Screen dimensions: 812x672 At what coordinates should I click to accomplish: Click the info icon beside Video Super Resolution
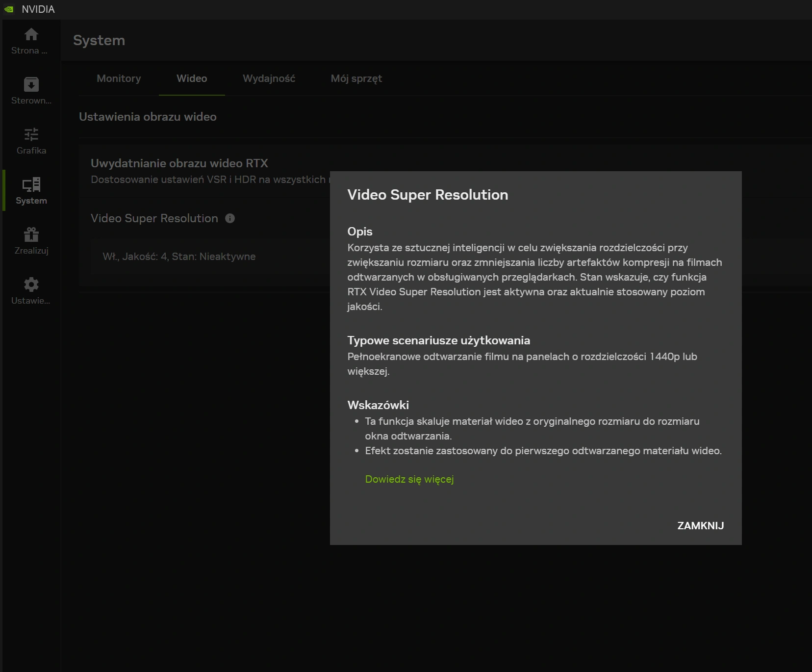(x=230, y=218)
